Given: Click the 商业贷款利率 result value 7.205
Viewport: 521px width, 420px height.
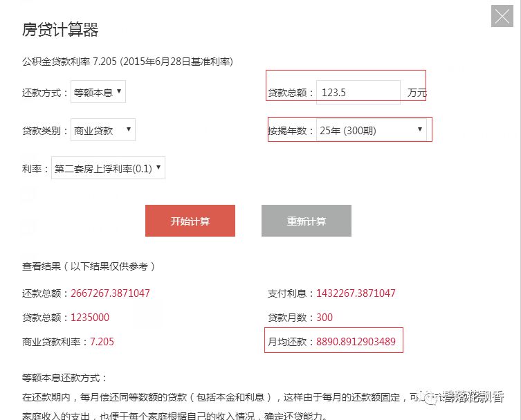Looking at the screenshot, I should pos(102,342).
